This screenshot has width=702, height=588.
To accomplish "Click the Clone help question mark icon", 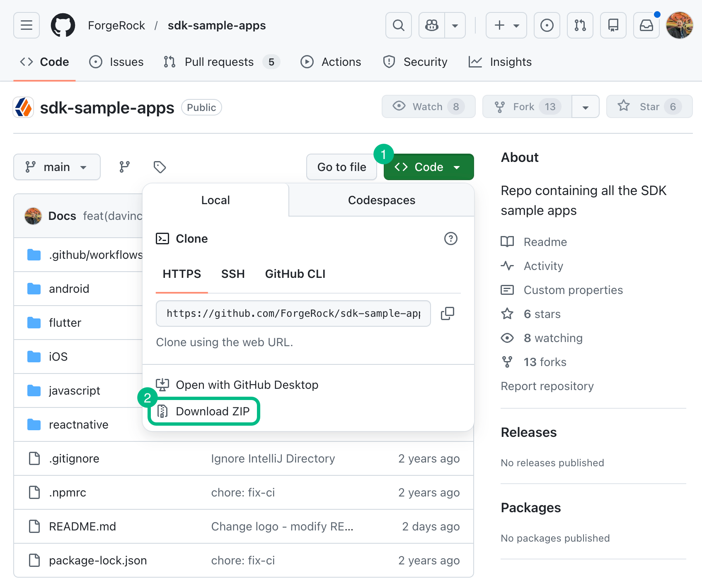I will coord(451,239).
